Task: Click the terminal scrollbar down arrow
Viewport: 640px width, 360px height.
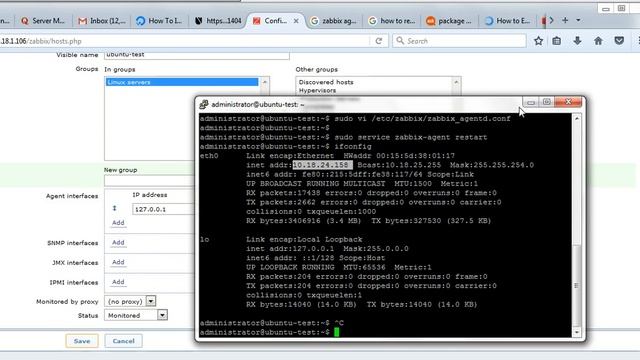Action: (x=577, y=332)
